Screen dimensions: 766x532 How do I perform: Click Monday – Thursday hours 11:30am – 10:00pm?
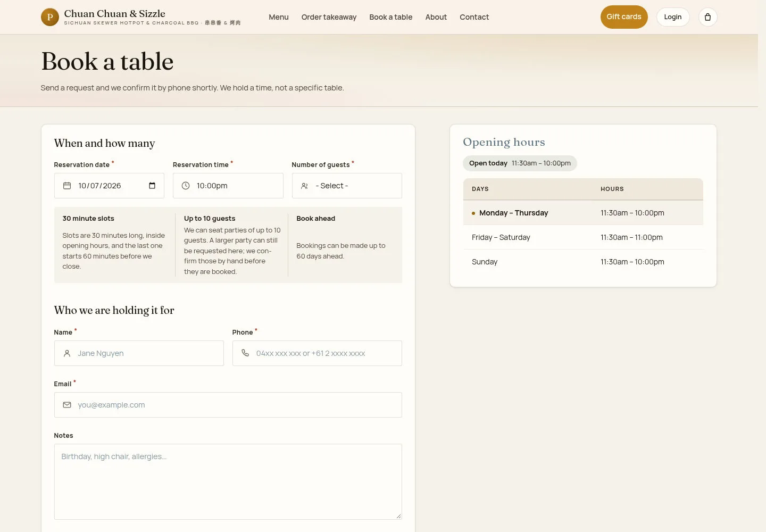pyautogui.click(x=632, y=213)
